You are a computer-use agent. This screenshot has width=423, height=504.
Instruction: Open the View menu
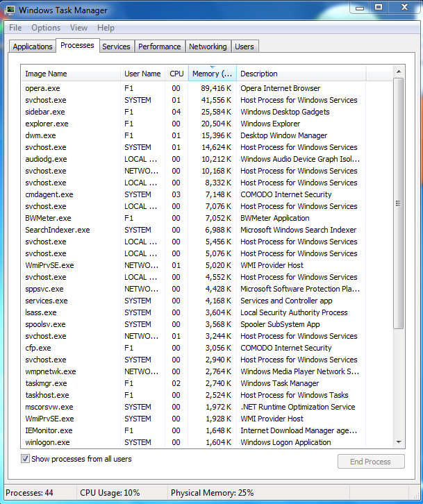click(78, 28)
